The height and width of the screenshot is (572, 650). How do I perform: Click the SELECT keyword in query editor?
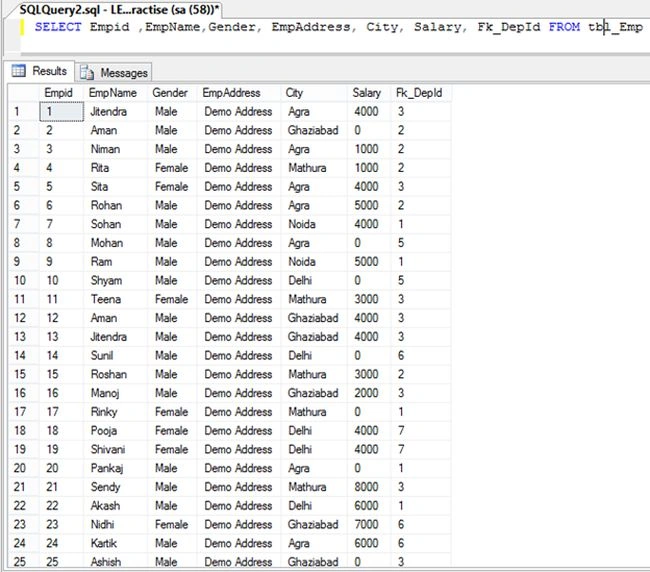(x=58, y=27)
